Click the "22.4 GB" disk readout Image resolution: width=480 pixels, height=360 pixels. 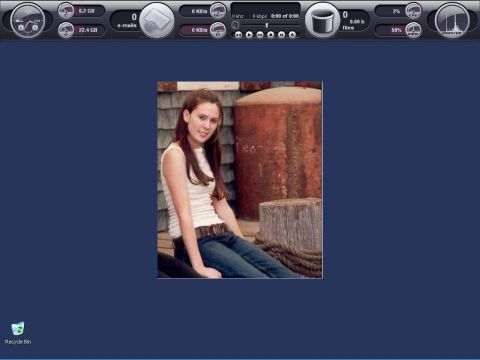point(88,30)
